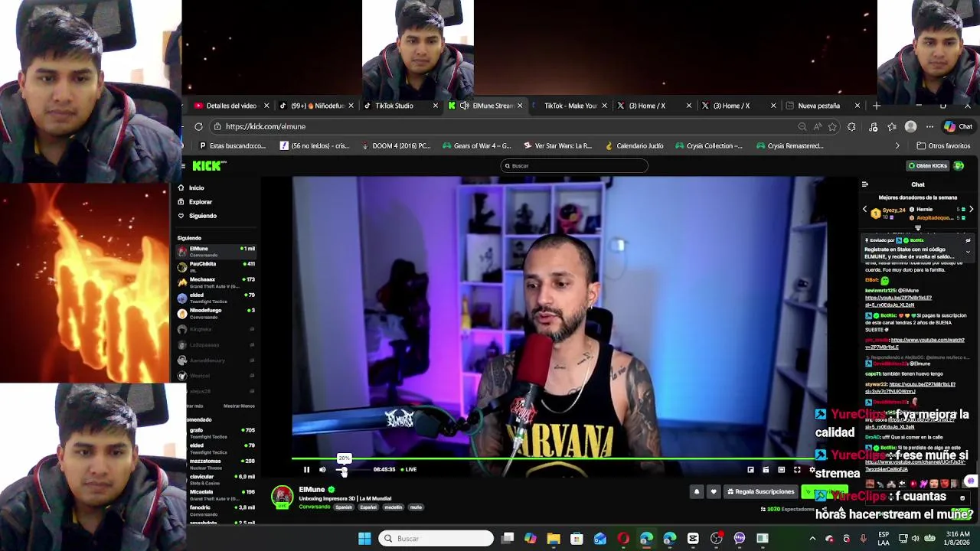Expand the bookmarks overflow chevron
The image size is (980, 551).
(x=897, y=145)
